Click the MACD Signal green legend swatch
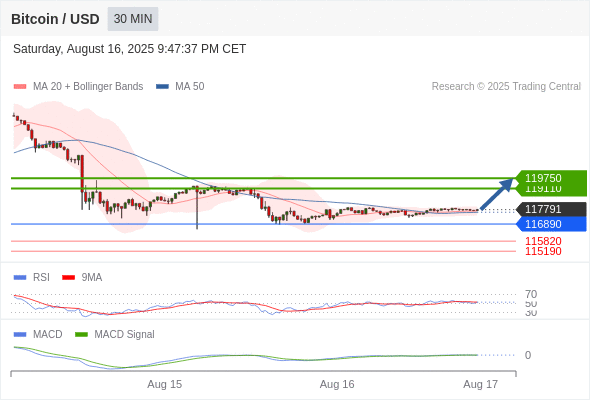The height and width of the screenshot is (400, 590). (x=81, y=334)
